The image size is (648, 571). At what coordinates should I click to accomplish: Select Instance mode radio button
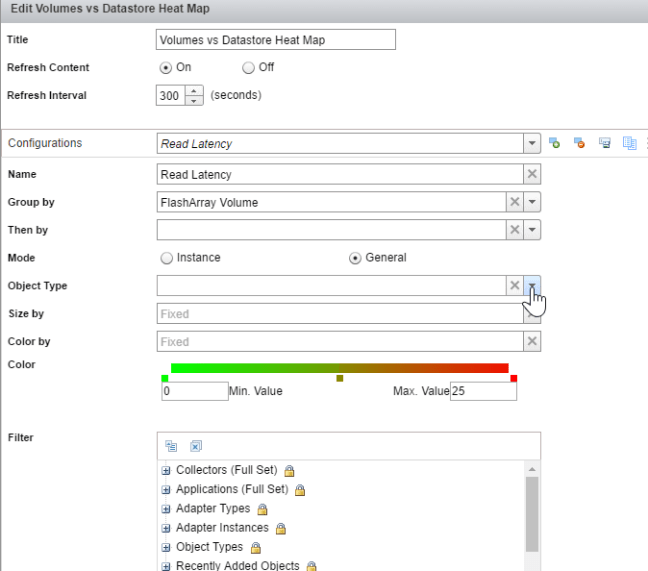click(x=165, y=258)
